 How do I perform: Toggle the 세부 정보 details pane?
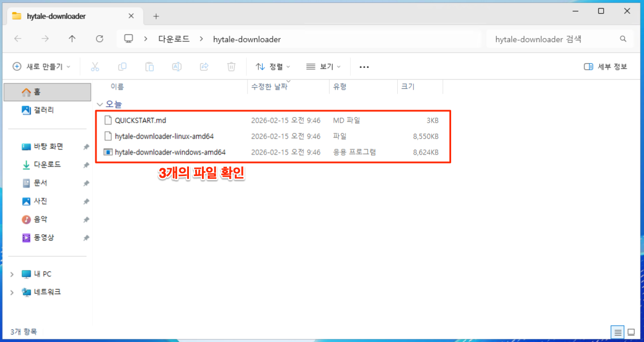point(605,66)
